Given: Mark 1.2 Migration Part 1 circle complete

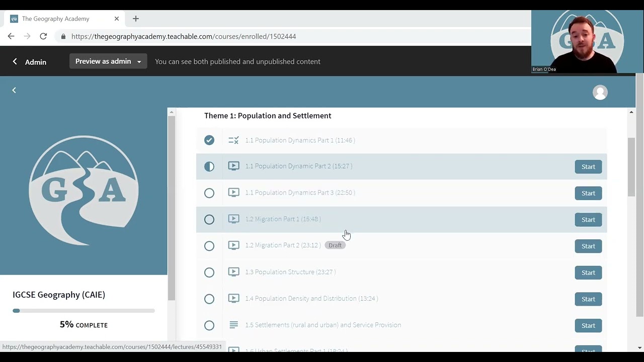Looking at the screenshot, I should [209, 219].
